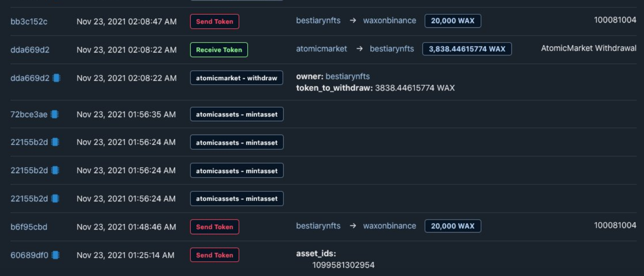
Task: Open the atomicmarket account in the Receive Token row
Action: [322, 49]
